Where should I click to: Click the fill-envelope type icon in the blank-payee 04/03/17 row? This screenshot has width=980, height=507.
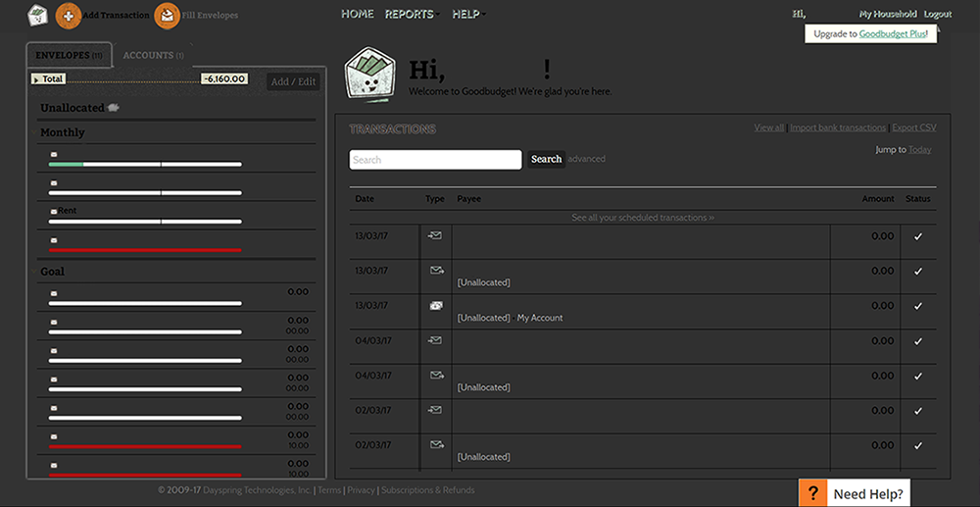(435, 340)
